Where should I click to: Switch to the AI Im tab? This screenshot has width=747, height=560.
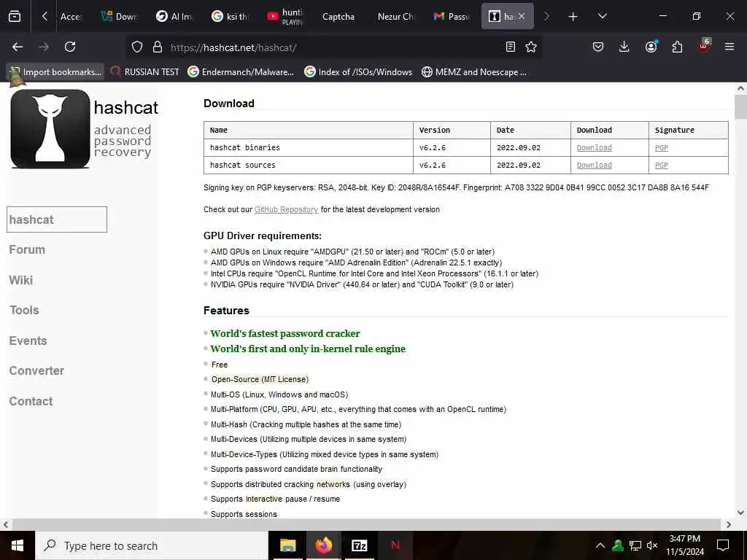(174, 17)
